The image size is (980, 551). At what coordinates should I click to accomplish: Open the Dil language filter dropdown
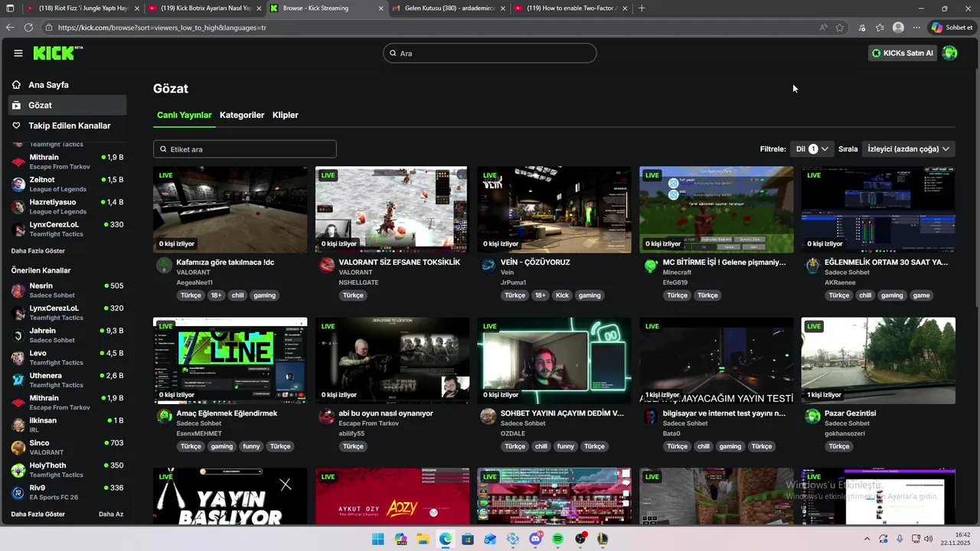pos(812,149)
